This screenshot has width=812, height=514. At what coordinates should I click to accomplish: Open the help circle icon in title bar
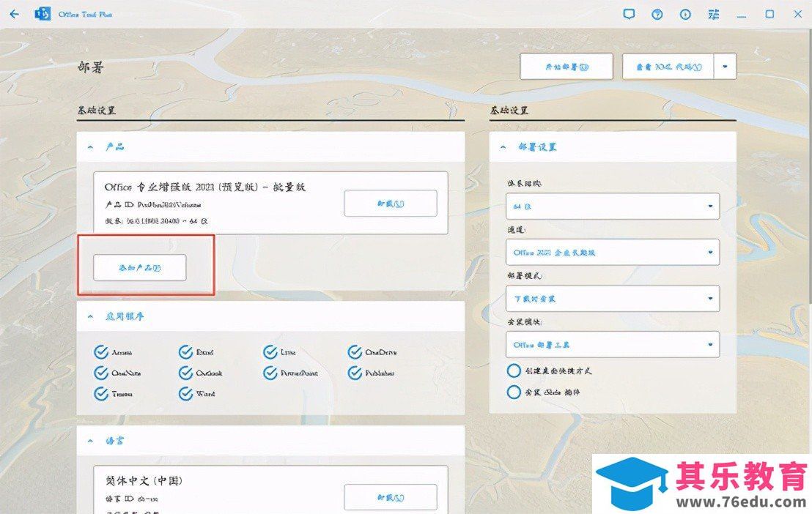[x=657, y=14]
